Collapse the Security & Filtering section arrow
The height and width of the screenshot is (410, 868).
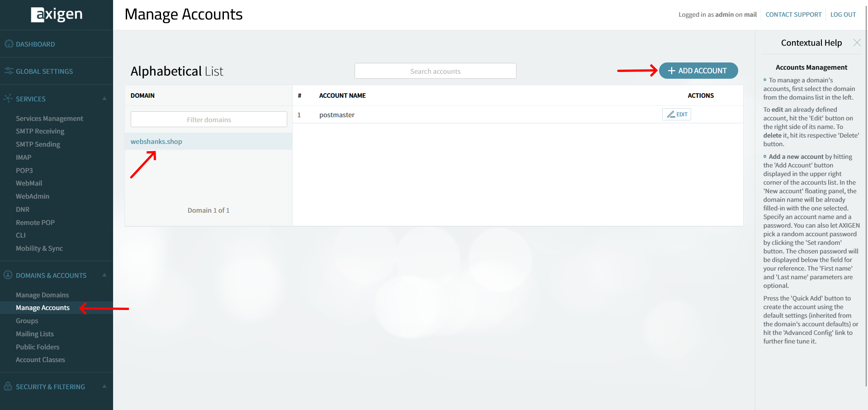click(104, 386)
